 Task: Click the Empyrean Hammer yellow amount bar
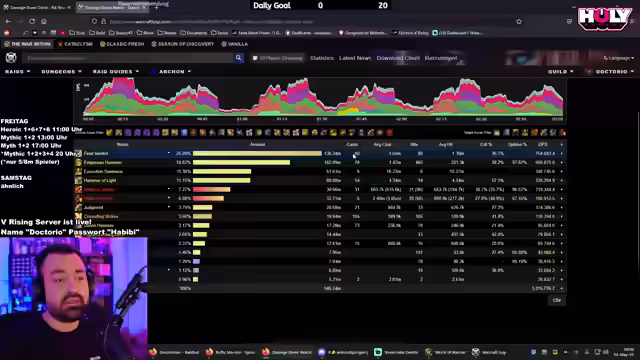[x=241, y=162]
